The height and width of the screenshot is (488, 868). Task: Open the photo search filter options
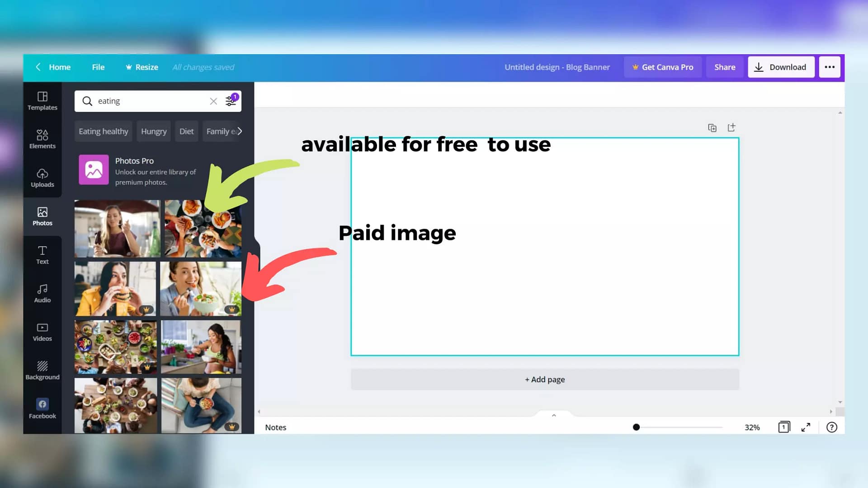point(231,100)
